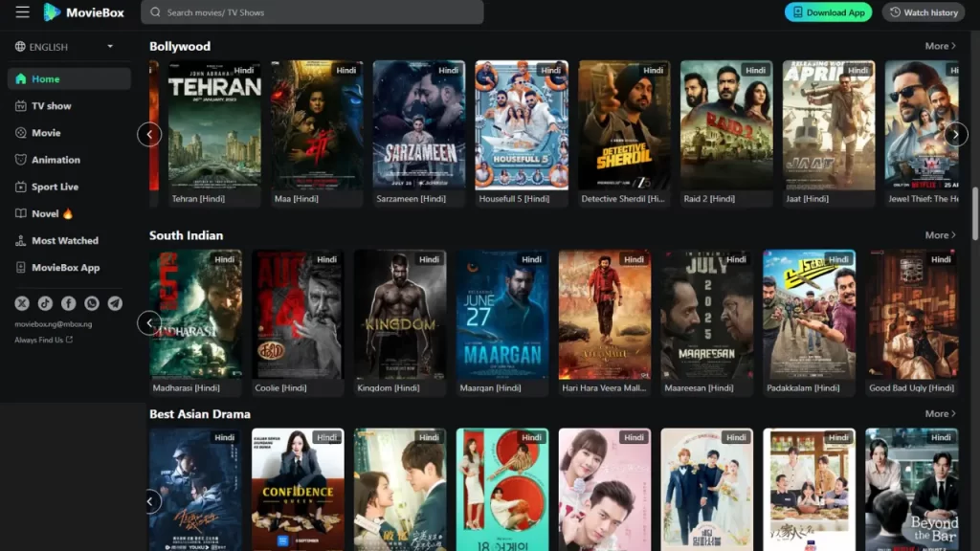Open Maa [Hindi] poster
980x551 pixels.
(317, 125)
